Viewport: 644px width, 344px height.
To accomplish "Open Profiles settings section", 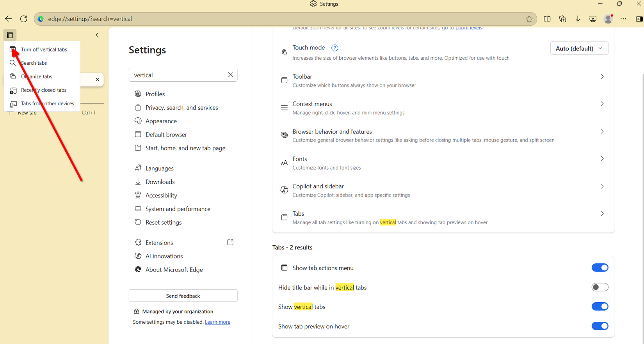I will click(155, 94).
